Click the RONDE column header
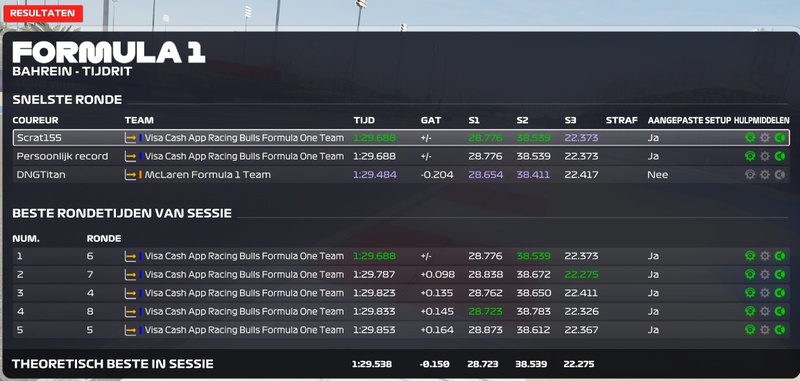 [x=104, y=238]
